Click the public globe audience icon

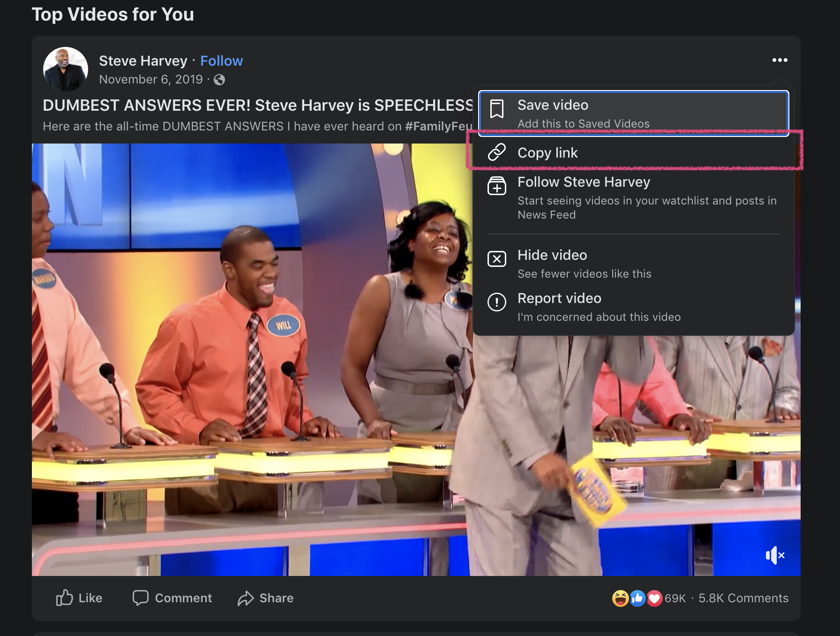pyautogui.click(x=219, y=80)
